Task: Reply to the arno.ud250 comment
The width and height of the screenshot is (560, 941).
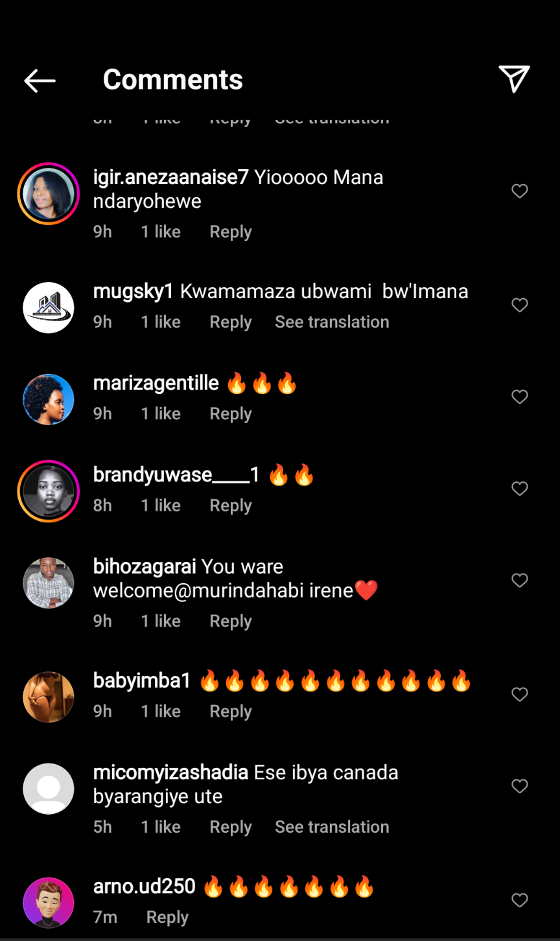Action: click(x=167, y=917)
